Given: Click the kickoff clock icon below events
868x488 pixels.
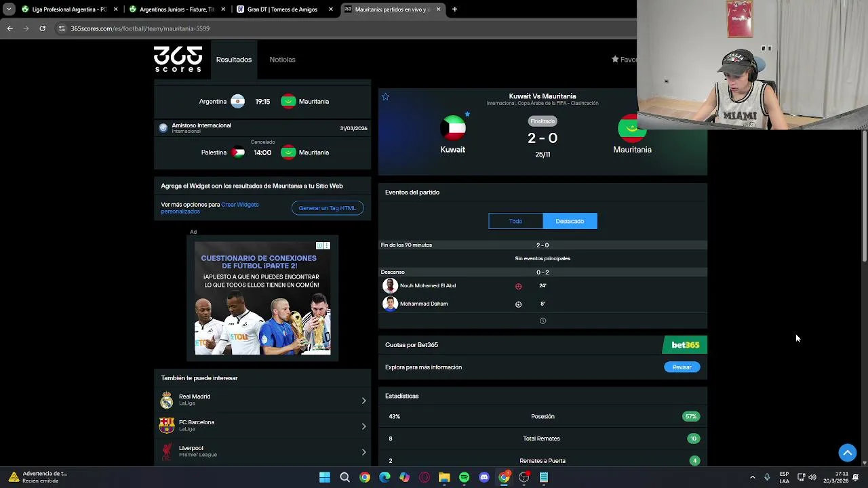Looking at the screenshot, I should coord(542,321).
